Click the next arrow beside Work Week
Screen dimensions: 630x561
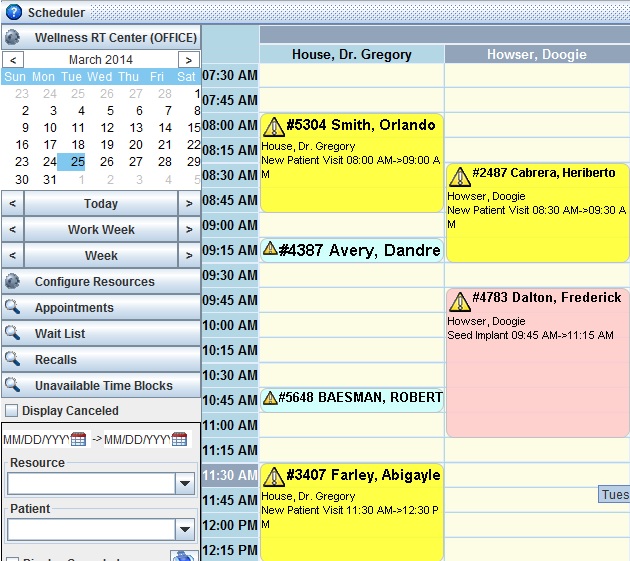click(189, 229)
